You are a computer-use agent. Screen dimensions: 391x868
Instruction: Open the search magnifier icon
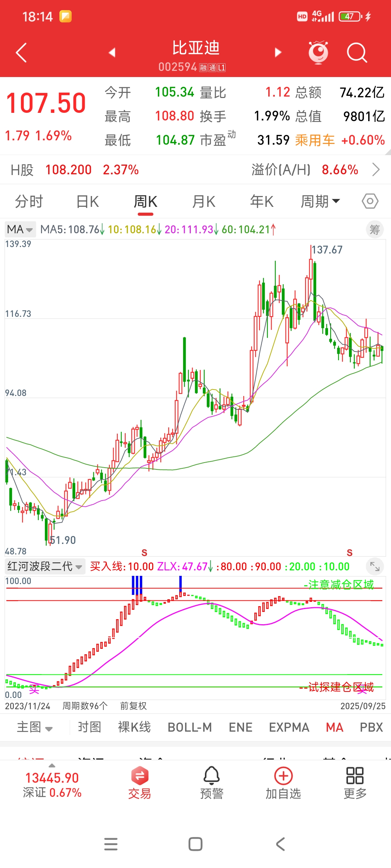pos(357,53)
